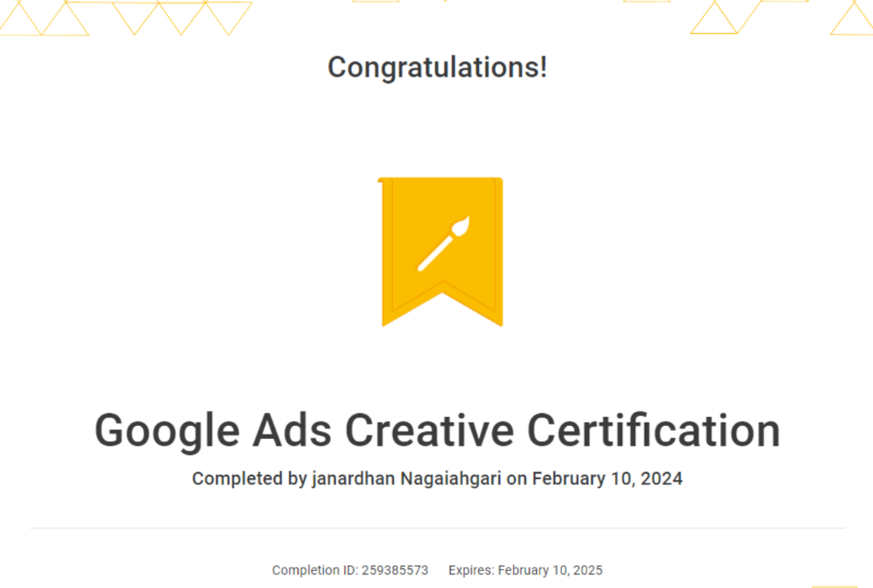Image resolution: width=873 pixels, height=588 pixels.
Task: Click the 'Completed by janardhan Nagaiahgari' line
Action: 437,478
